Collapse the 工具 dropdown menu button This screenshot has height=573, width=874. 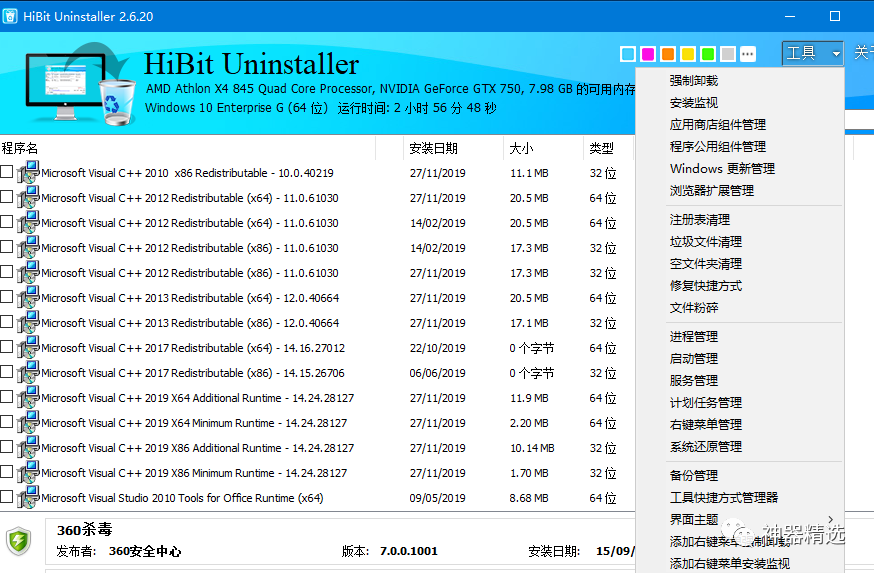[x=812, y=54]
